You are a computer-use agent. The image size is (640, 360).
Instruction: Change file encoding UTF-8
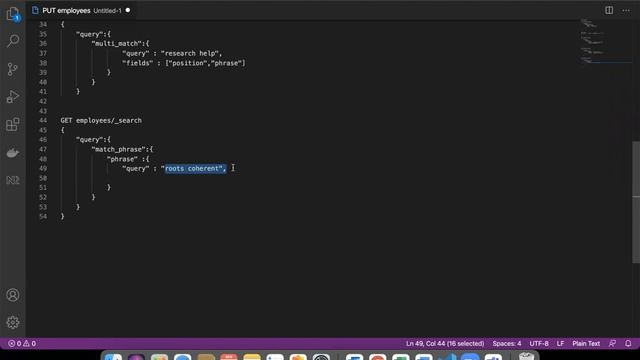pos(539,344)
